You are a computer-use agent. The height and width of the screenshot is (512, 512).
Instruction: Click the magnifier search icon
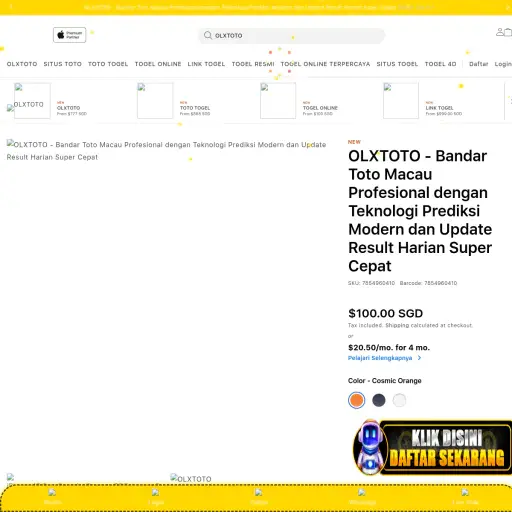tap(208, 35)
